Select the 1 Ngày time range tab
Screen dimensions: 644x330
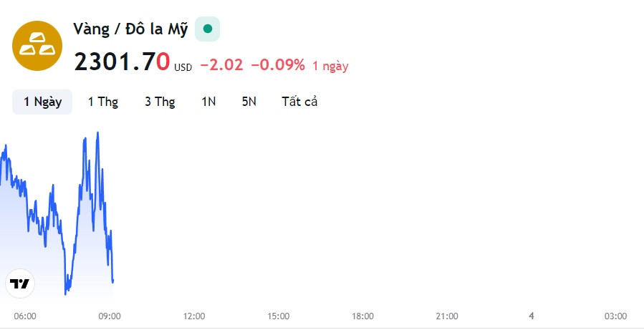42,102
